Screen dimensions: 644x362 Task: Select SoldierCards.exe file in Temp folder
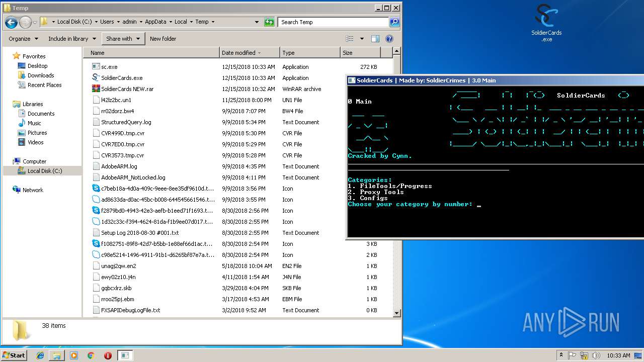pos(122,78)
